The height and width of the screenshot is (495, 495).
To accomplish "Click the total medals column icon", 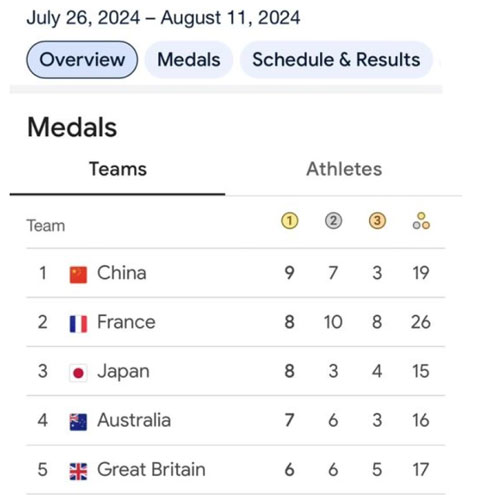I will click(421, 221).
